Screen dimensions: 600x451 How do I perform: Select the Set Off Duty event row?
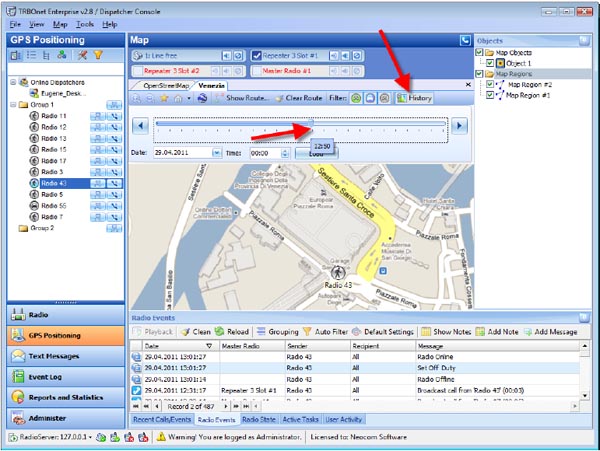click(x=355, y=368)
